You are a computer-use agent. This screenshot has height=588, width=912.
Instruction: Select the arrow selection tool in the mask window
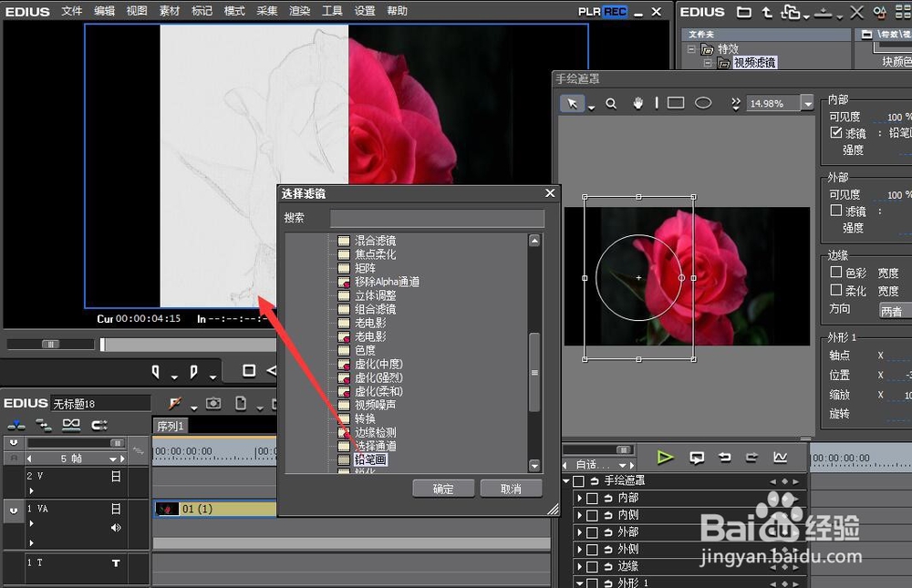573,103
